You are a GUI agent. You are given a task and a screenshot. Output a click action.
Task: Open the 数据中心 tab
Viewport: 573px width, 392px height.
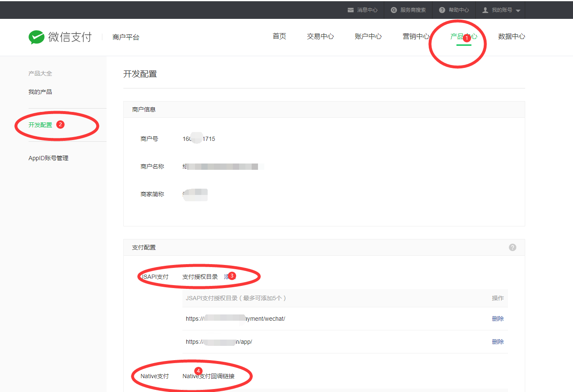click(512, 36)
